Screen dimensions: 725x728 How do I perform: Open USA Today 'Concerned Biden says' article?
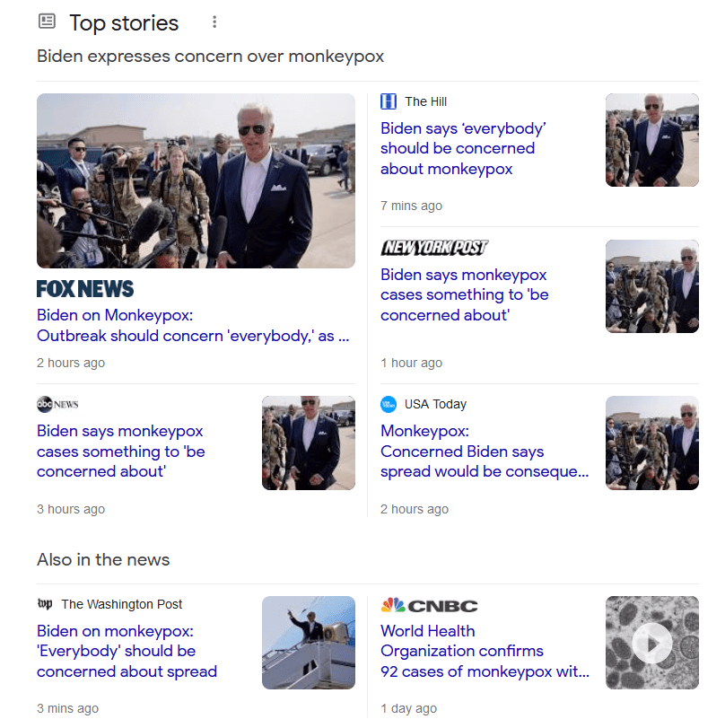(484, 452)
